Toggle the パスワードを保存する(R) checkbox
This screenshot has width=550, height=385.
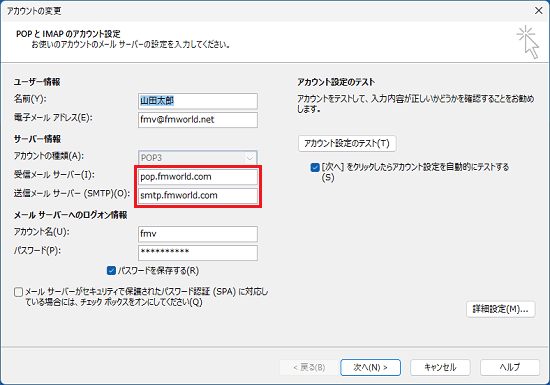click(x=111, y=271)
